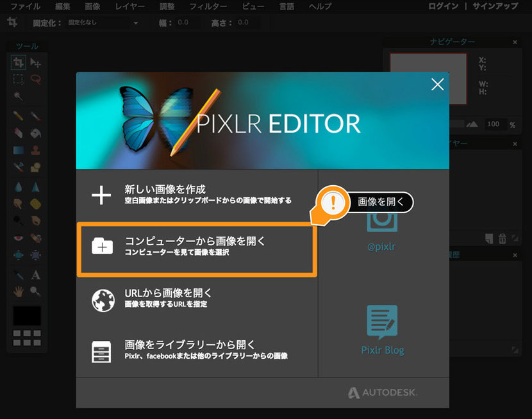Click the navigator zoom-in mountain icon
The width and height of the screenshot is (532, 419).
(x=472, y=124)
